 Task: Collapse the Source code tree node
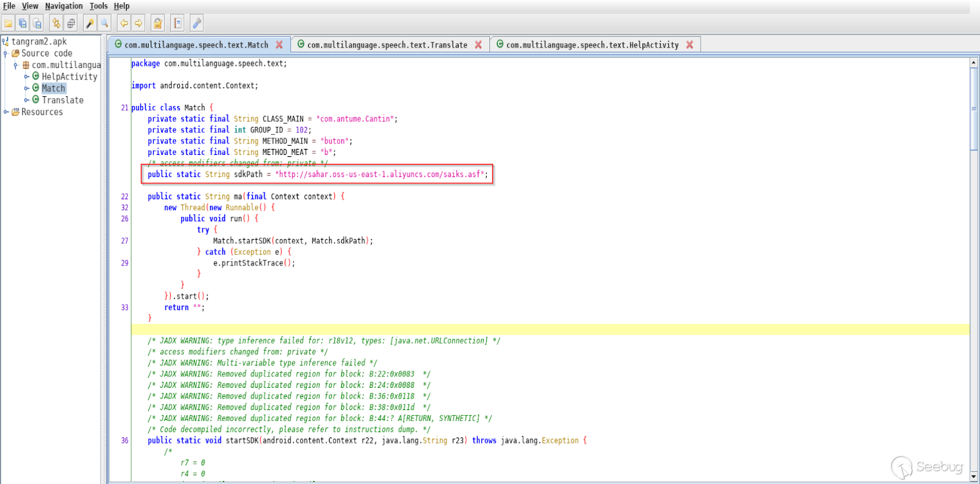[6, 54]
